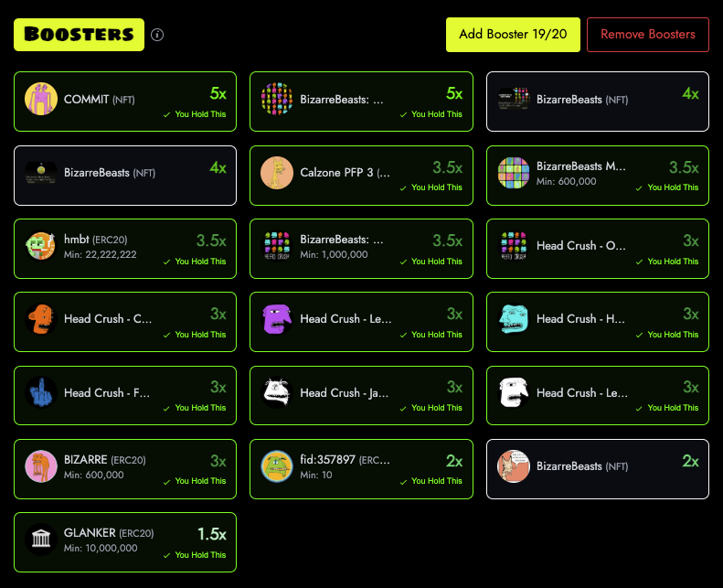Viewport: 723px width, 588px height.
Task: Select the Head Crush - Ja... title
Action: coord(345,393)
